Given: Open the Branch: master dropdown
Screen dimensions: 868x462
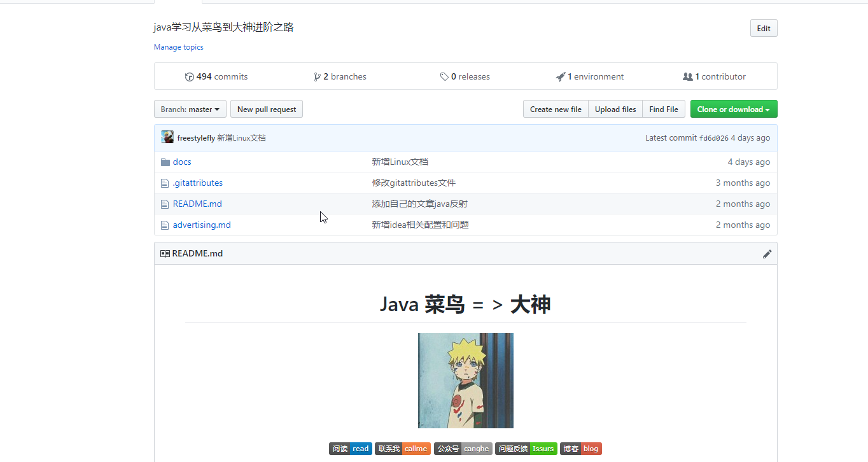Looking at the screenshot, I should coord(190,109).
